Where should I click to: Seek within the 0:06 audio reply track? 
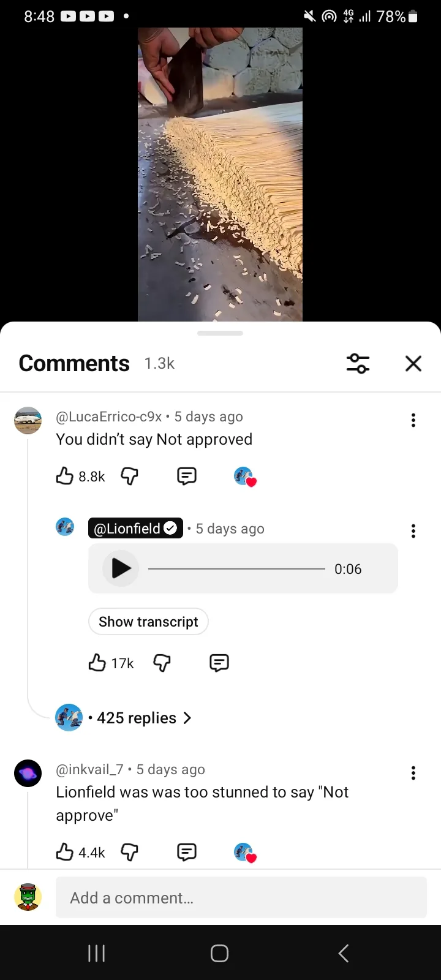click(236, 569)
